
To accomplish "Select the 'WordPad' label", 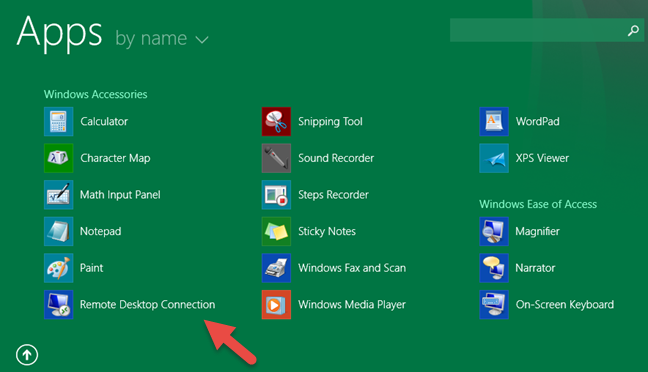I will point(537,122).
